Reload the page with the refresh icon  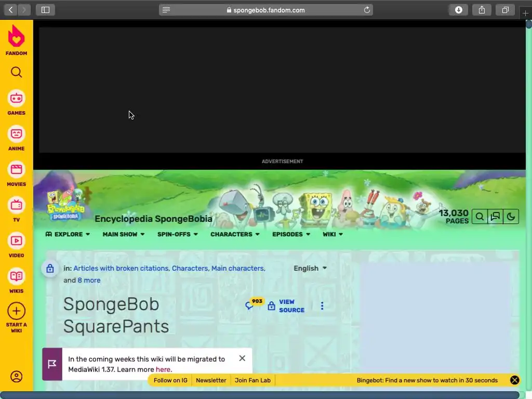pyautogui.click(x=367, y=10)
